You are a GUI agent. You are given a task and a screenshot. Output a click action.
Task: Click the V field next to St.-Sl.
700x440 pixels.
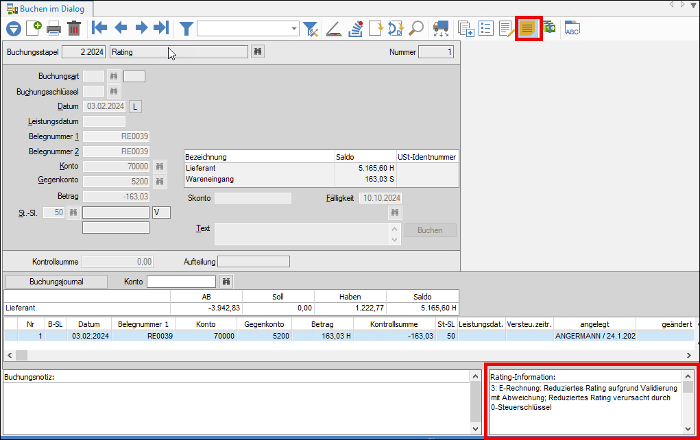[161, 212]
